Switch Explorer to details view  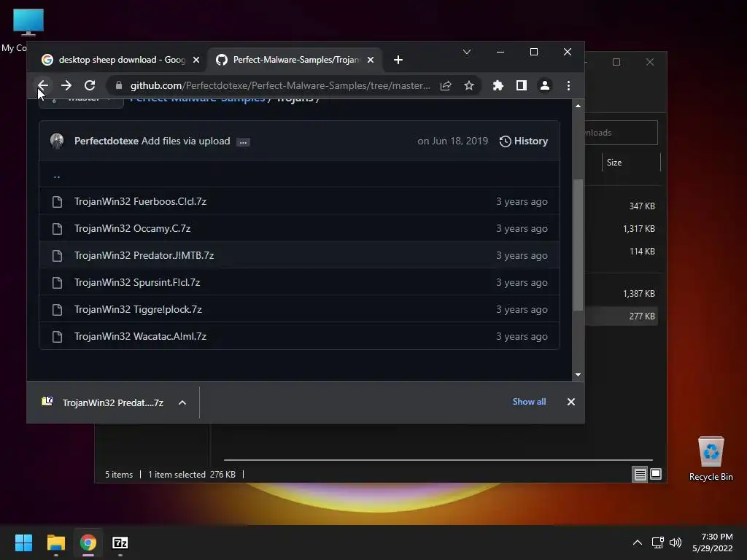640,474
